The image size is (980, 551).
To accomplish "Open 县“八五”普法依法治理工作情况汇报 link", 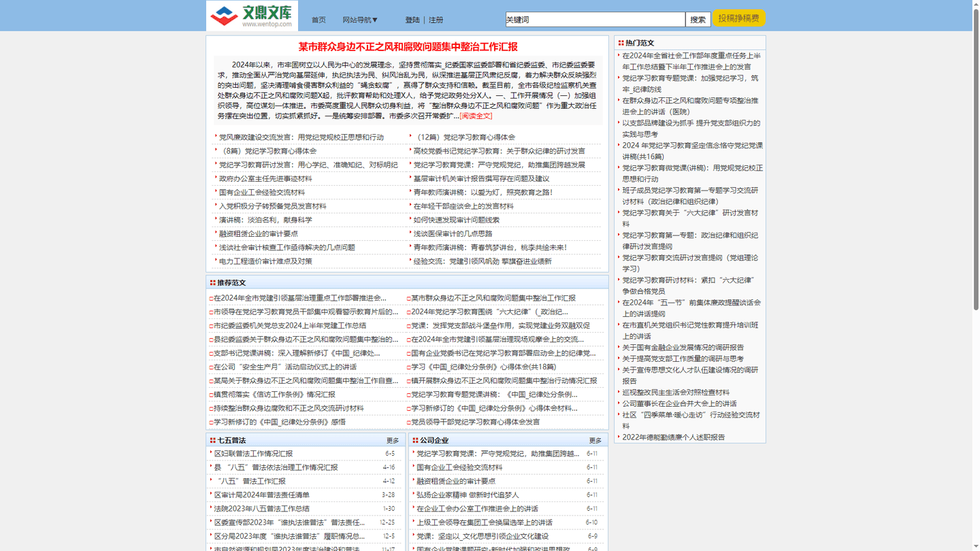I will [x=276, y=467].
